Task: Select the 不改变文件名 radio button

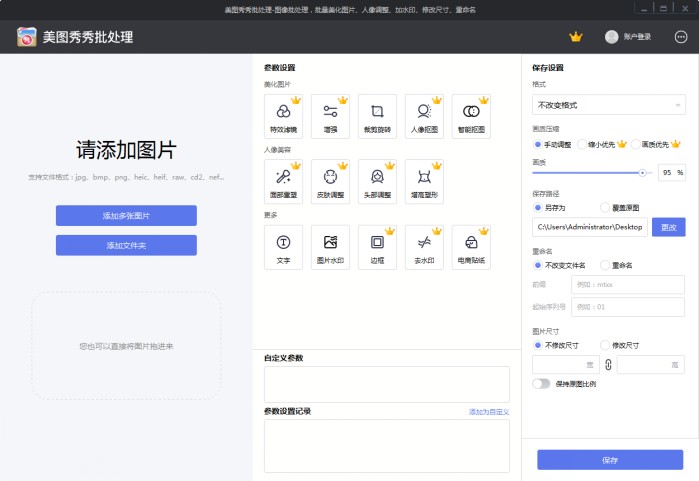Action: pyautogui.click(x=537, y=265)
